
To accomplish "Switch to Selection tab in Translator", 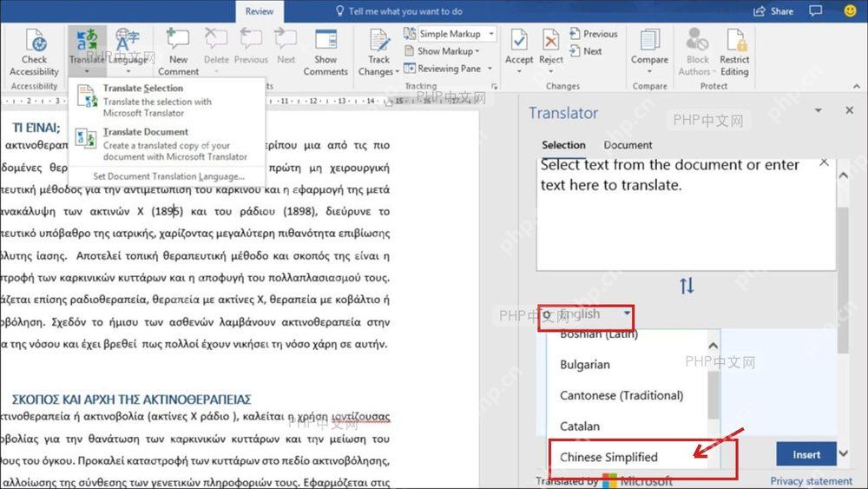I will pos(563,145).
